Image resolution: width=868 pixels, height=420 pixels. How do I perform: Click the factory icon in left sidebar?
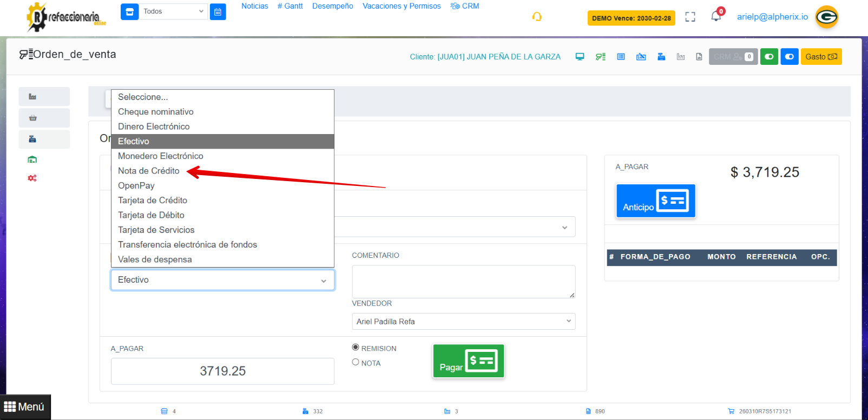coord(32,97)
